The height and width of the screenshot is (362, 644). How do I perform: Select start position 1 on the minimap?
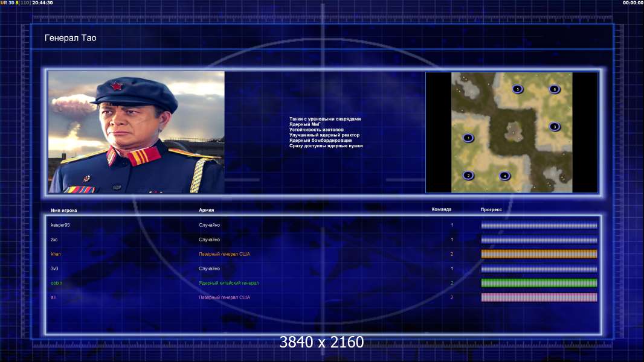pyautogui.click(x=468, y=138)
